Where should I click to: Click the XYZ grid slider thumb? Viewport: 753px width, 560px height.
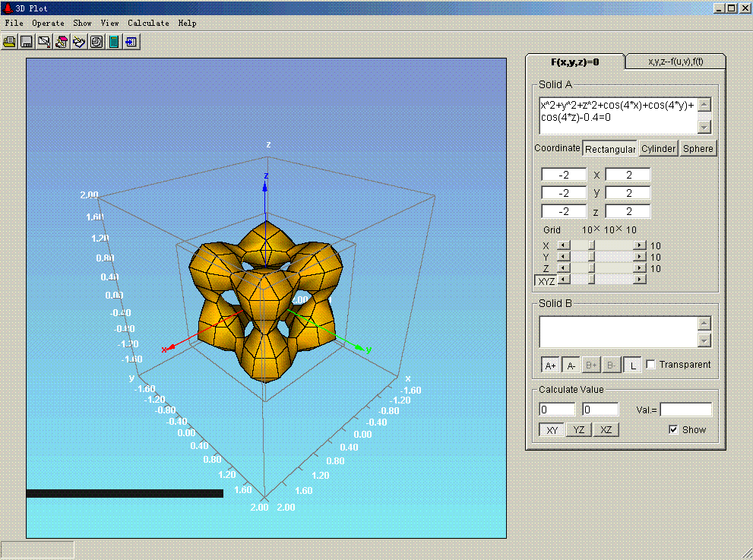click(x=591, y=279)
